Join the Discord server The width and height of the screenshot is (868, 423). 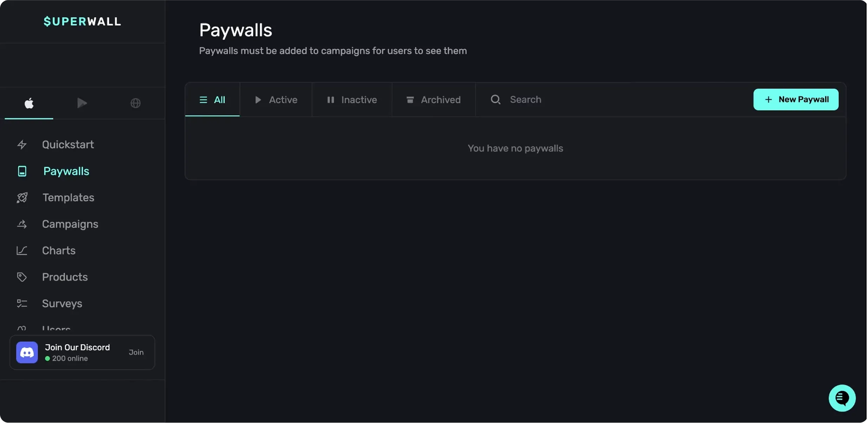[x=136, y=352]
